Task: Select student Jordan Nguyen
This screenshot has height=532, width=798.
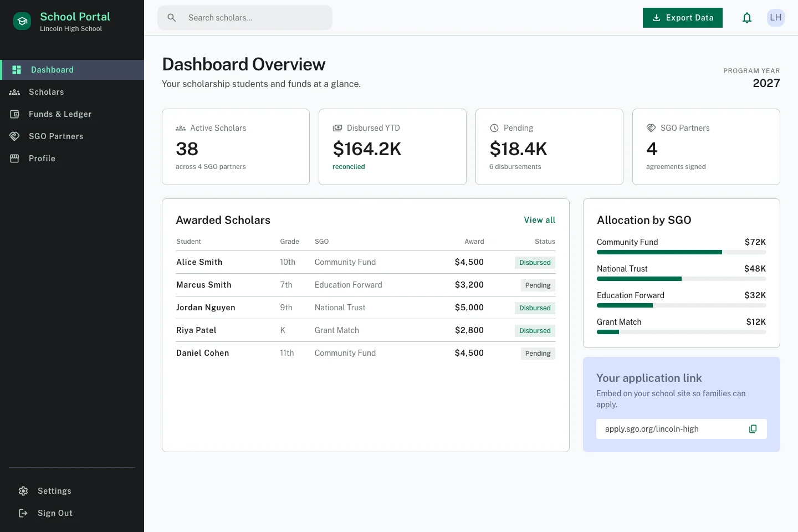Action: pyautogui.click(x=206, y=308)
